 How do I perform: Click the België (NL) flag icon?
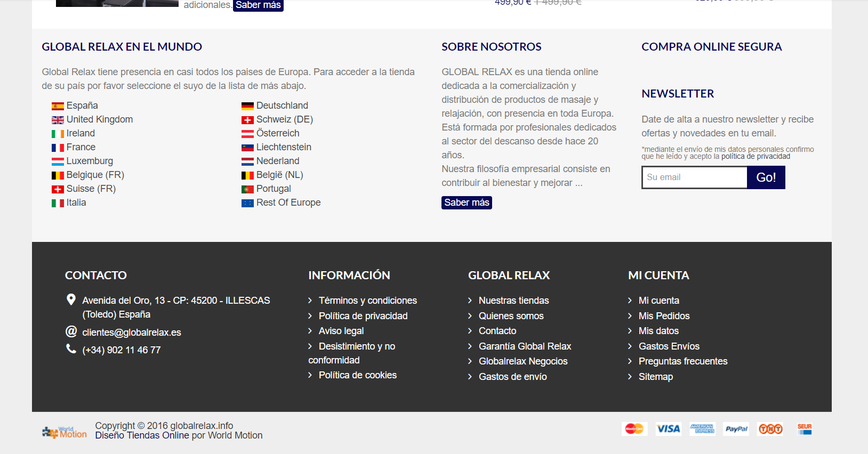(x=247, y=175)
